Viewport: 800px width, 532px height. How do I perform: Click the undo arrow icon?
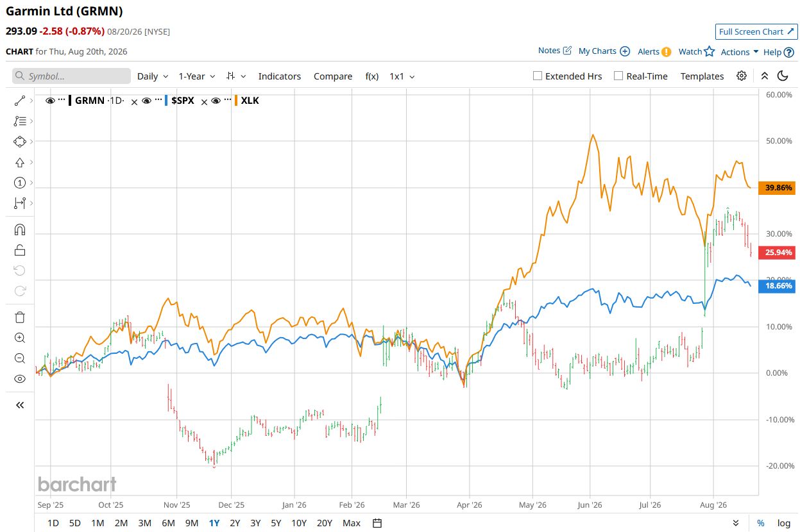click(19, 270)
